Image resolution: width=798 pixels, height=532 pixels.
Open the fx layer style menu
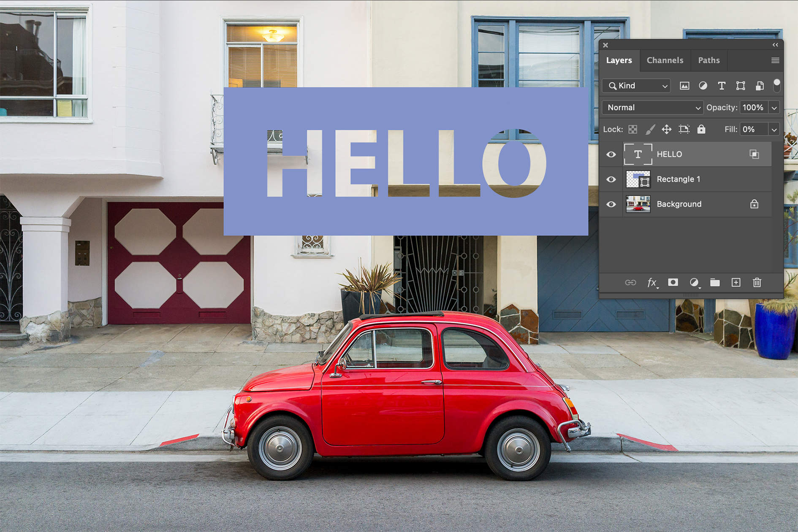tap(652, 282)
